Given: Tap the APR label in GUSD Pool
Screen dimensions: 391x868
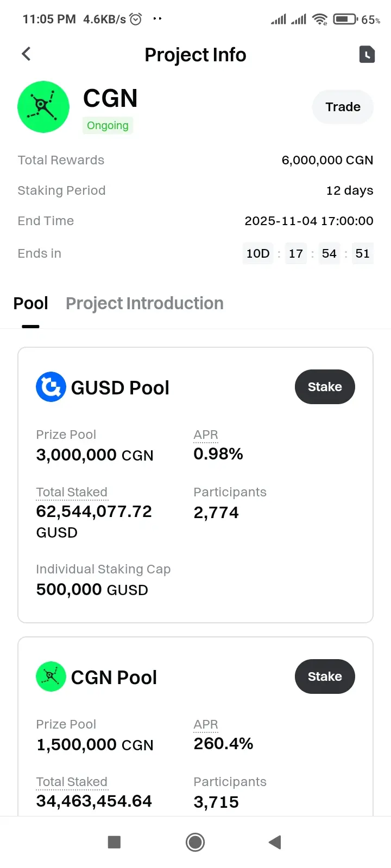Looking at the screenshot, I should [206, 435].
